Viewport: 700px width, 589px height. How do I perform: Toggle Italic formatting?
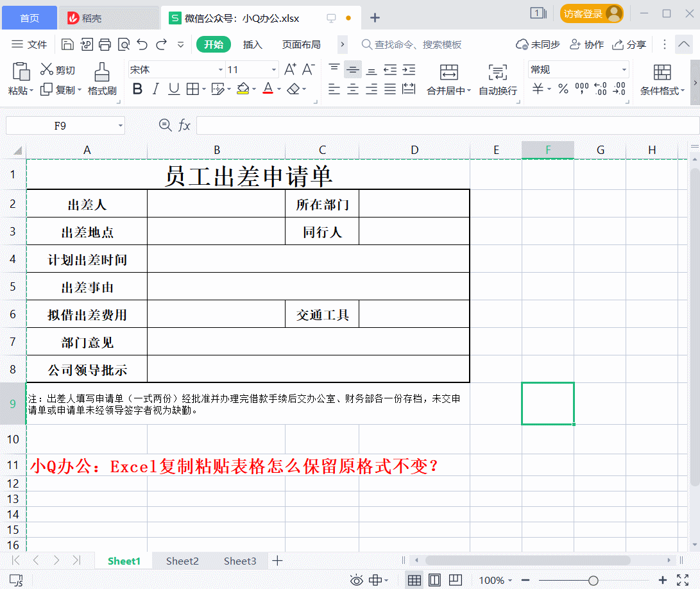coord(155,90)
